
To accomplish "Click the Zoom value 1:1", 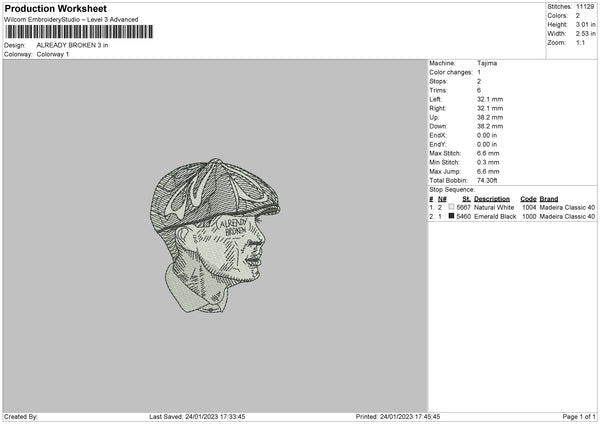I will [580, 42].
